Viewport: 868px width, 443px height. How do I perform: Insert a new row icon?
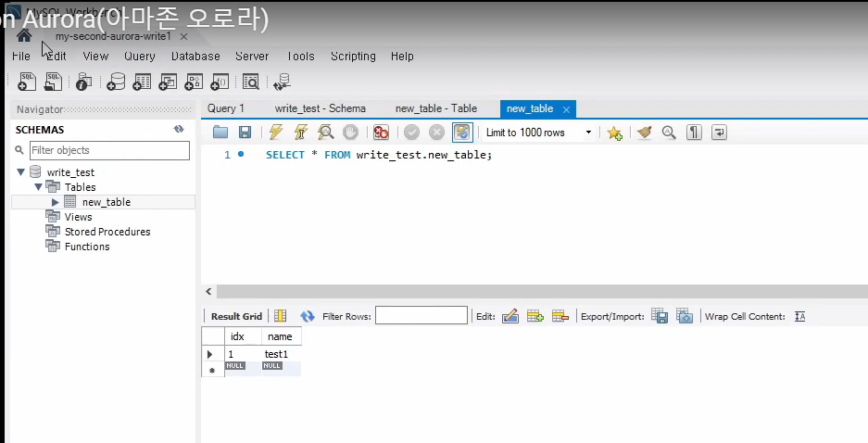point(535,316)
